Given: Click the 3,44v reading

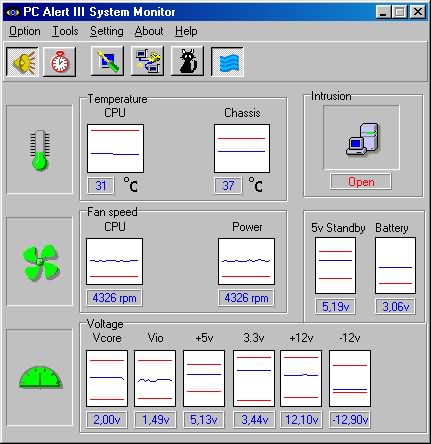Looking at the screenshot, I should point(255,419).
